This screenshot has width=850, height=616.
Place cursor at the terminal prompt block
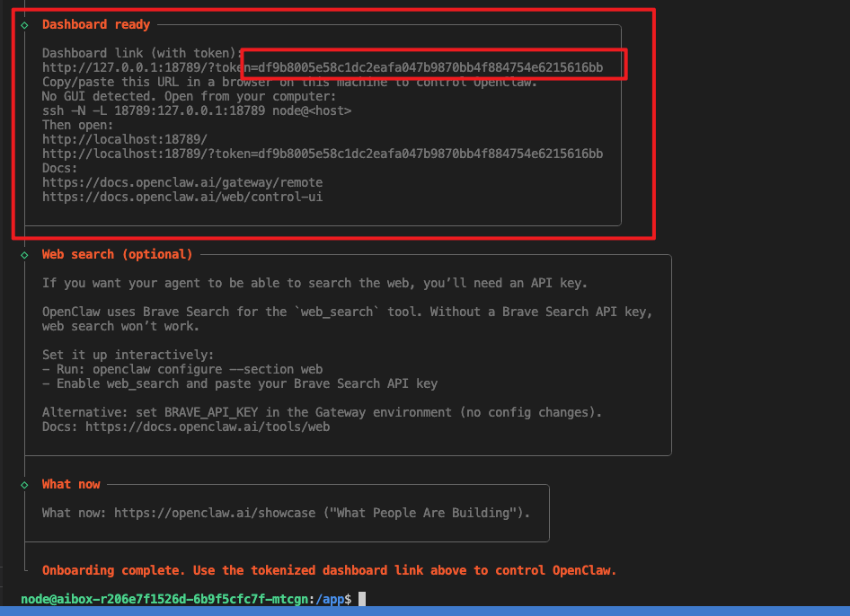coord(361,599)
